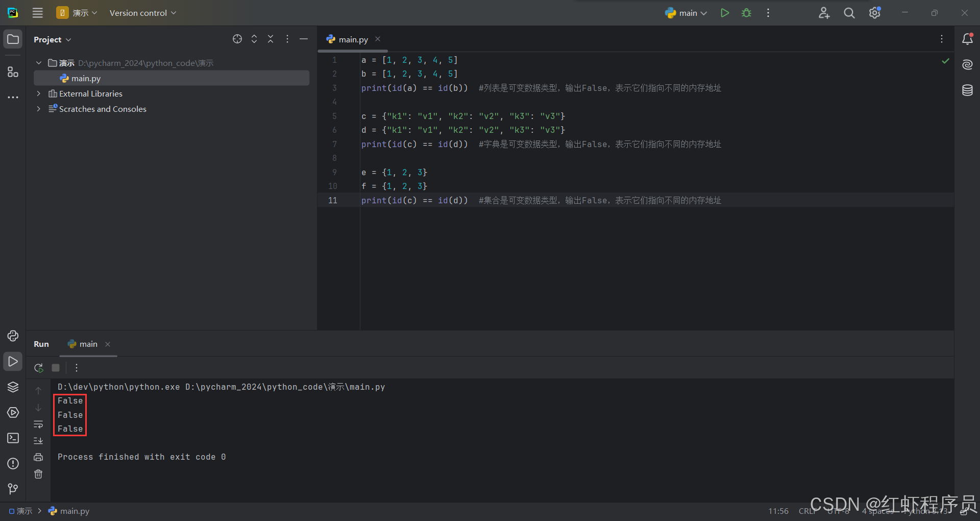Open Project panel options menu

tap(287, 39)
